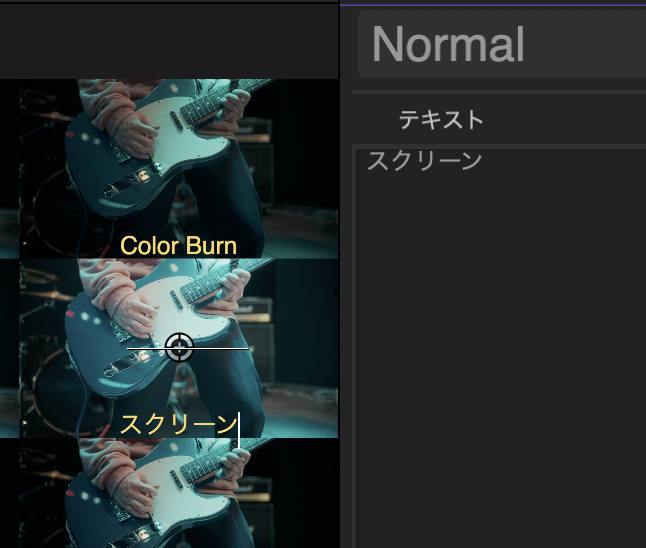Select the brighter guitar clip labeled スクリーン
Image resolution: width=646 pixels, height=548 pixels.
pos(169,348)
